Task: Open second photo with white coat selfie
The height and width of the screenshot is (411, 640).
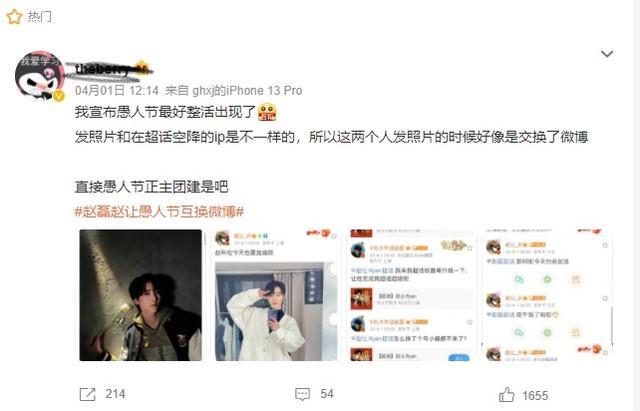Action: point(276,295)
